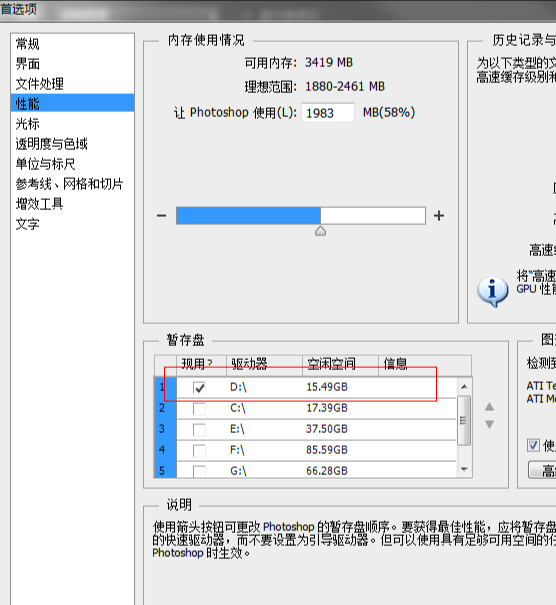Select 常规 in the preferences list

27,44
